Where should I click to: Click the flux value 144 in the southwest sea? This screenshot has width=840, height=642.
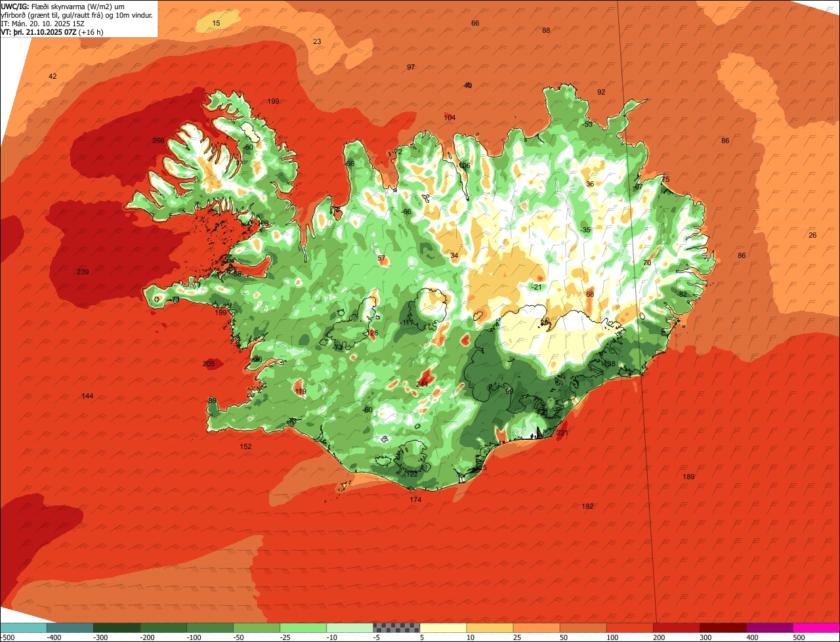click(87, 396)
